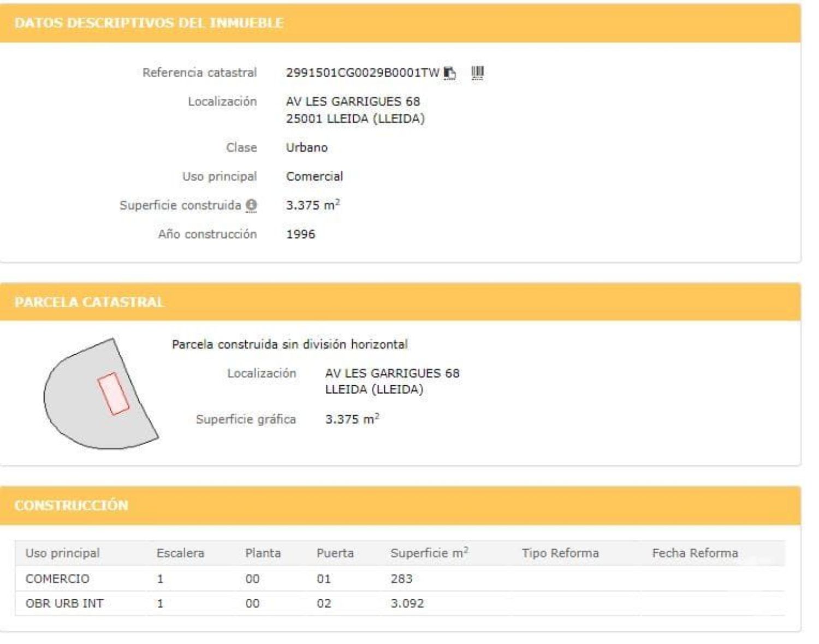Collapse the Datos Descriptivos del Inmueble header
Image resolution: width=819 pixels, height=644 pixels.
149,23
